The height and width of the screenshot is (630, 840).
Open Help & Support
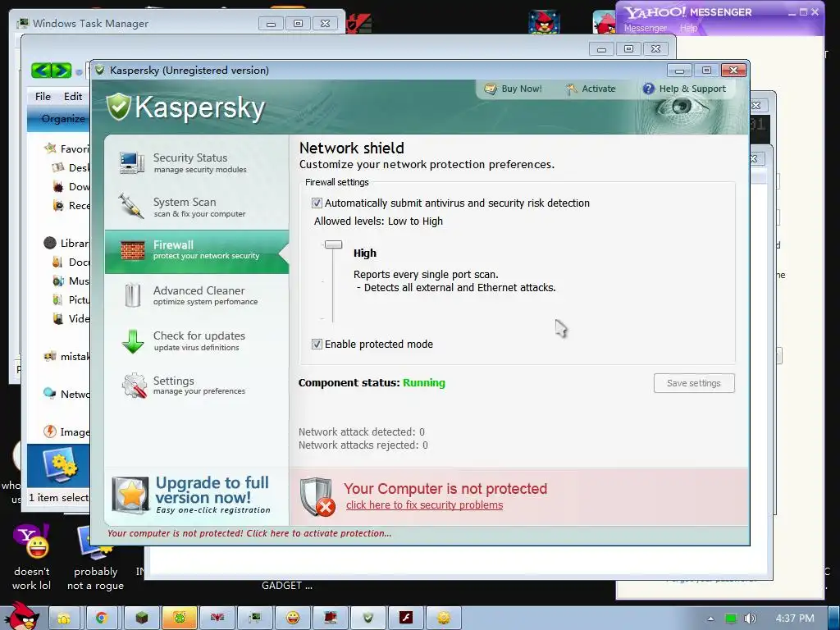point(685,89)
